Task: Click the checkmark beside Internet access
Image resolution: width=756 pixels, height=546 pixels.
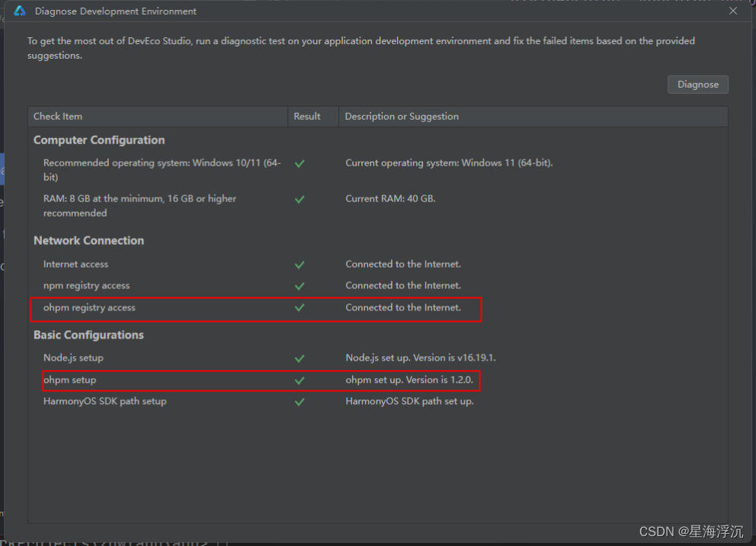Action: pos(299,264)
